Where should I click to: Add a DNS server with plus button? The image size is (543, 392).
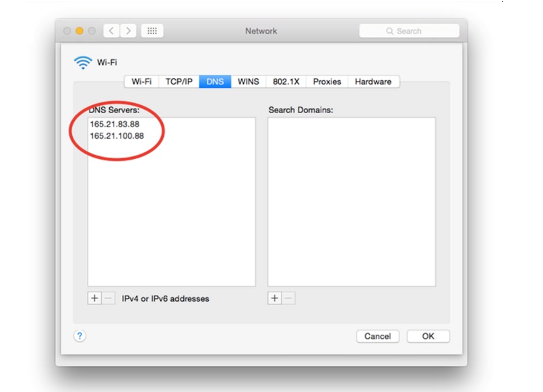pyautogui.click(x=94, y=298)
